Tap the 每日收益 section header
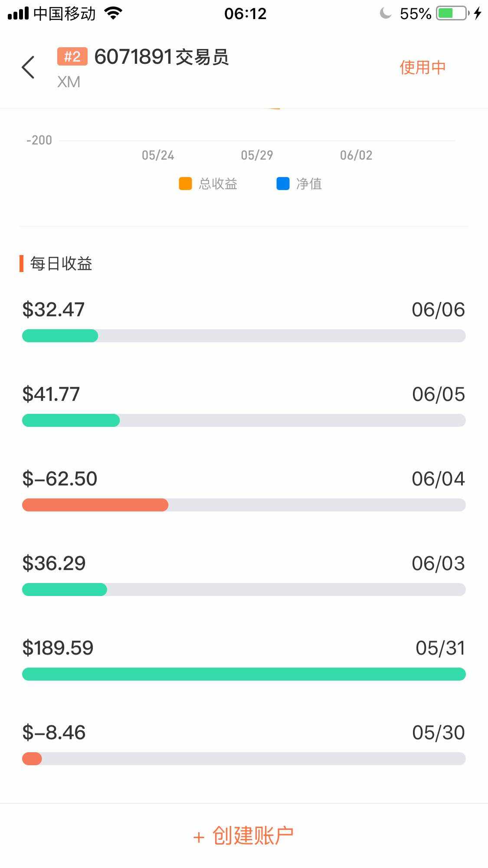Image resolution: width=488 pixels, height=868 pixels. pos(61,264)
